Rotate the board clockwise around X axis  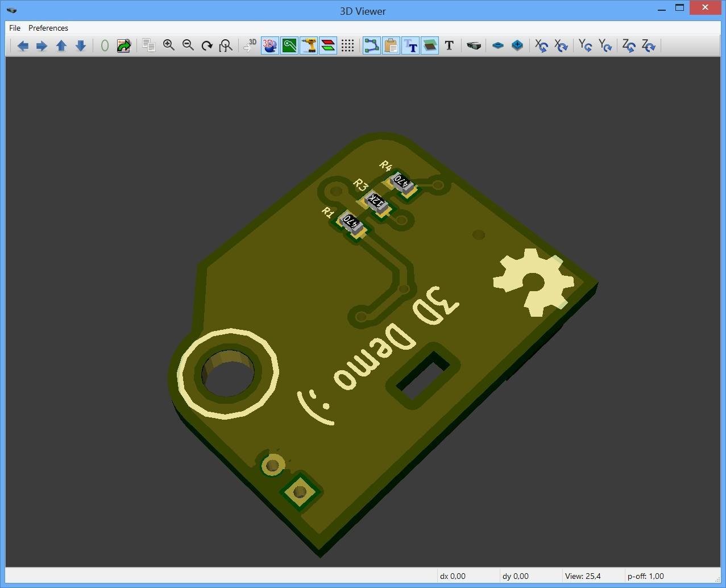(x=562, y=45)
